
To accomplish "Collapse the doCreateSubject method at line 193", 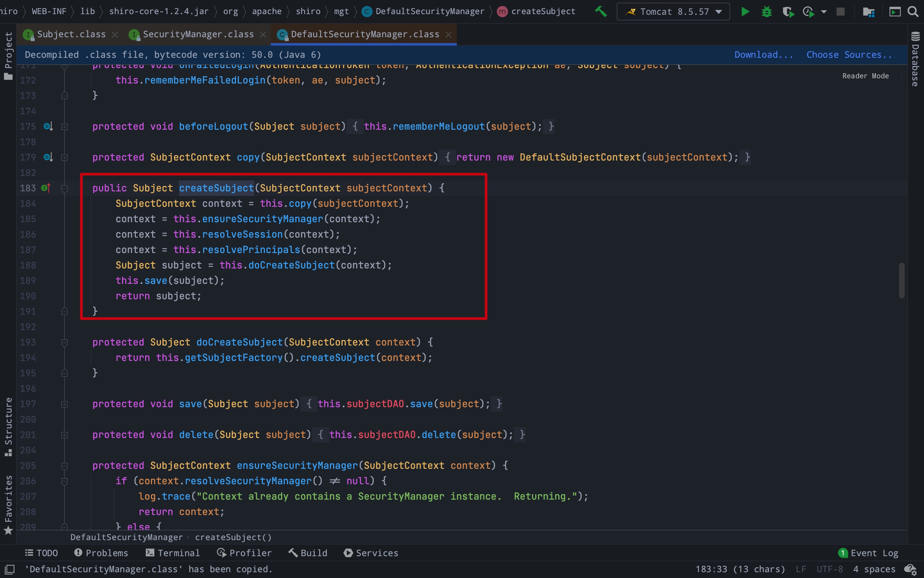I will coord(64,343).
